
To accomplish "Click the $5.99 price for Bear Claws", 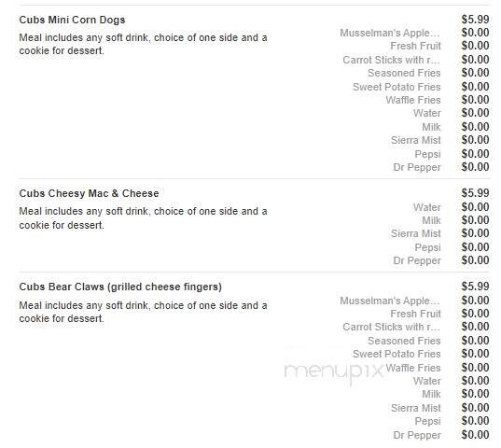I will click(x=475, y=287).
